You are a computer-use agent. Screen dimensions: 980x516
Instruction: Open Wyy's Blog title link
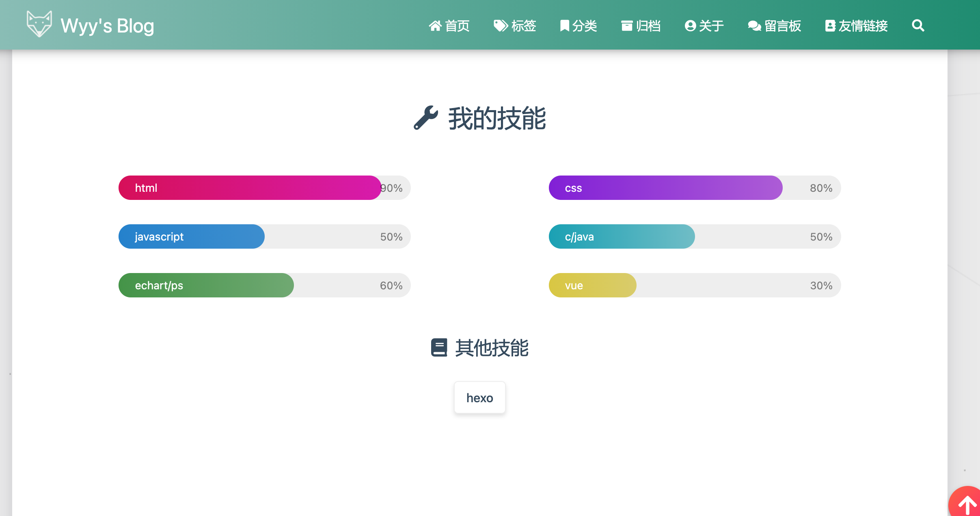[x=107, y=26]
